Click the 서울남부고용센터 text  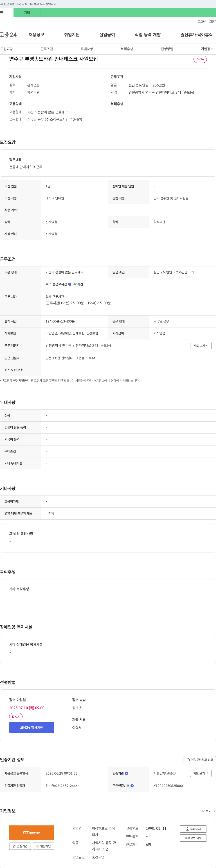166,773
